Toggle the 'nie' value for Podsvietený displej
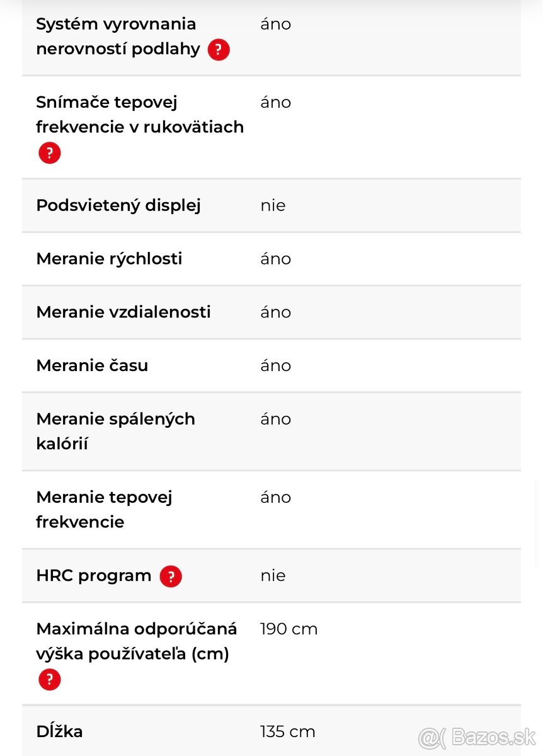 273,205
